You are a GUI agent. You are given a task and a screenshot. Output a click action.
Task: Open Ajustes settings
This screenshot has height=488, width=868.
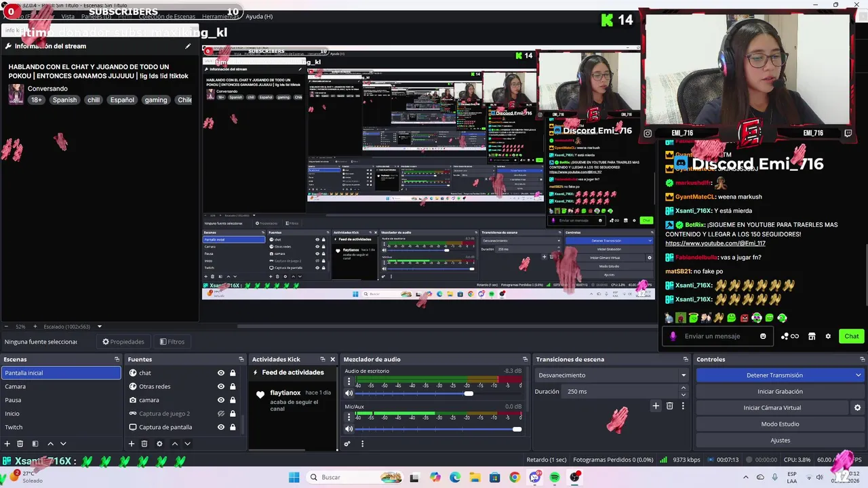[780, 440]
